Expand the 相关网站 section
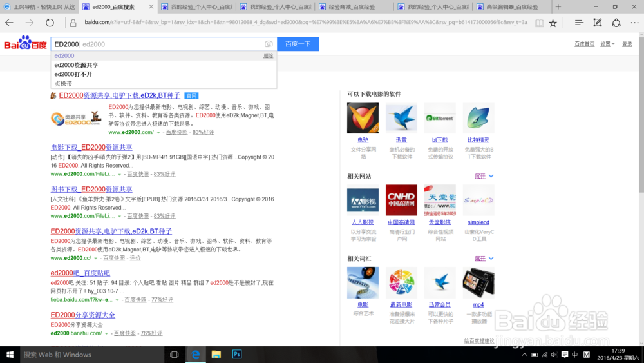Image resolution: width=644 pixels, height=363 pixels. 484,177
